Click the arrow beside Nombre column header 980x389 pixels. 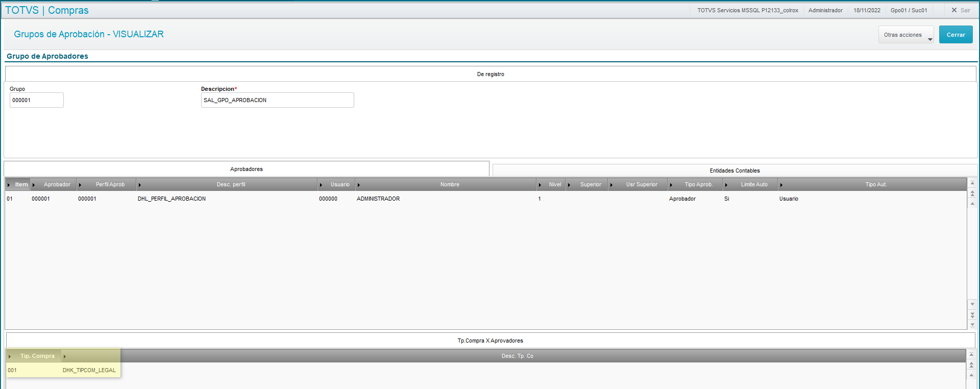pos(358,185)
